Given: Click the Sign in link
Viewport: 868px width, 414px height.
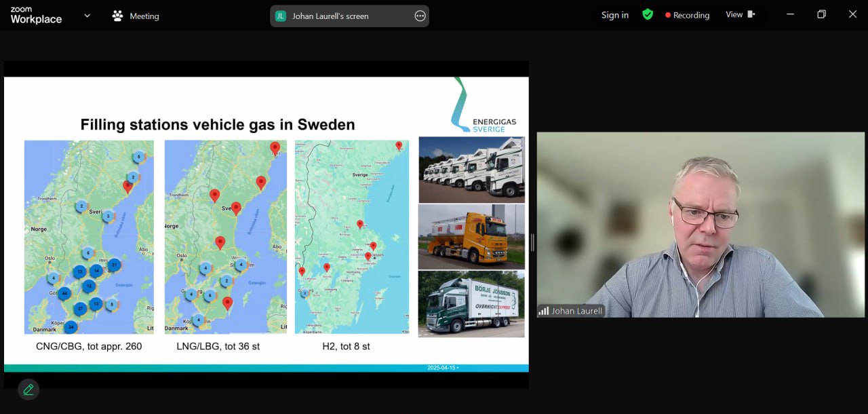Looking at the screenshot, I should pyautogui.click(x=614, y=15).
